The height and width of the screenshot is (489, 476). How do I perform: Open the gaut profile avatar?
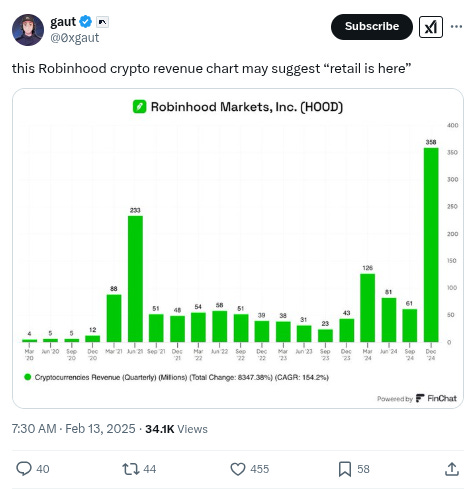click(28, 30)
